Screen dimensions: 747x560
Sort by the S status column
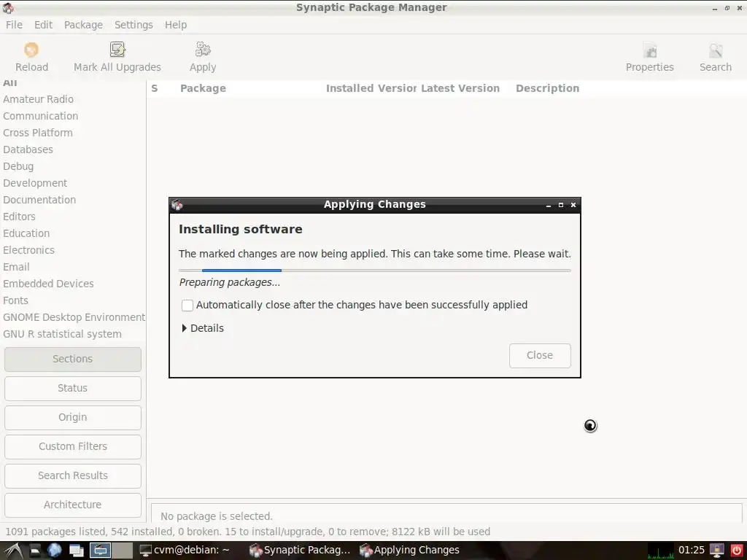pyautogui.click(x=155, y=88)
